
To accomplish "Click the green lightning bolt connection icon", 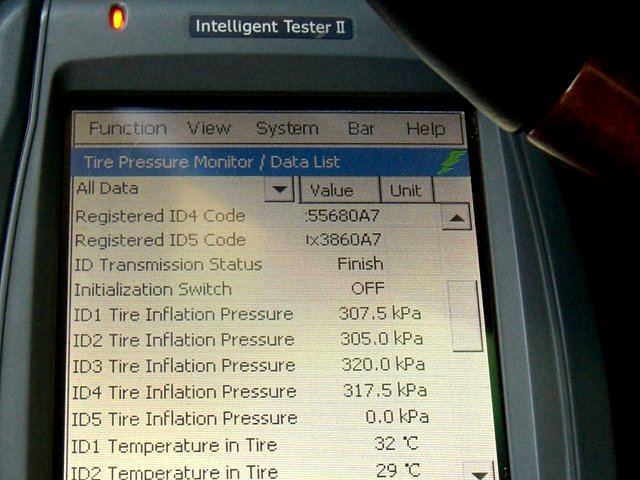I will coord(451,162).
